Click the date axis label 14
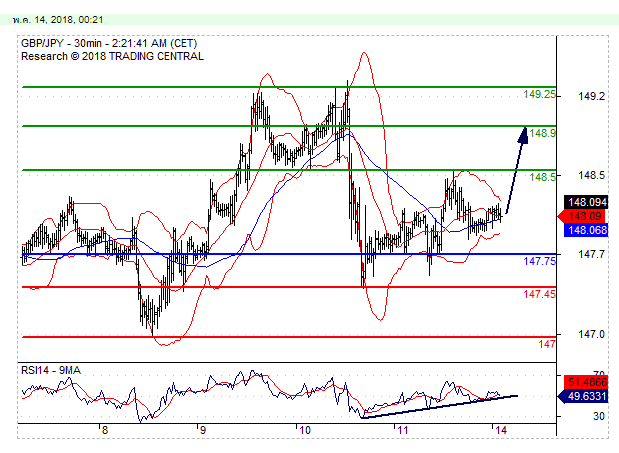 pos(501,431)
